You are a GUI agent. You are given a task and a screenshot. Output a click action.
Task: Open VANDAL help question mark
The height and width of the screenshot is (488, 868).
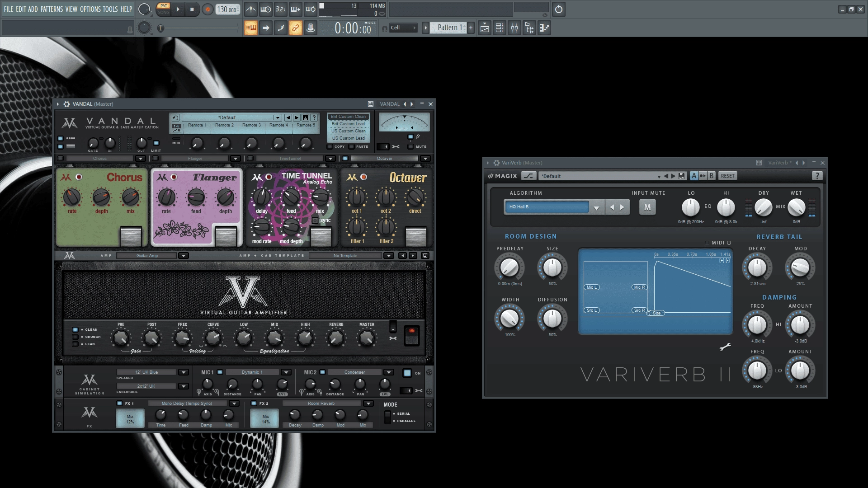[314, 117]
